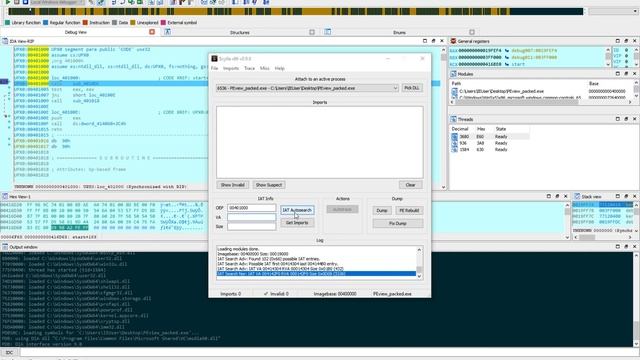
Task: Click the Clear button in Scylla
Action: pos(410,185)
